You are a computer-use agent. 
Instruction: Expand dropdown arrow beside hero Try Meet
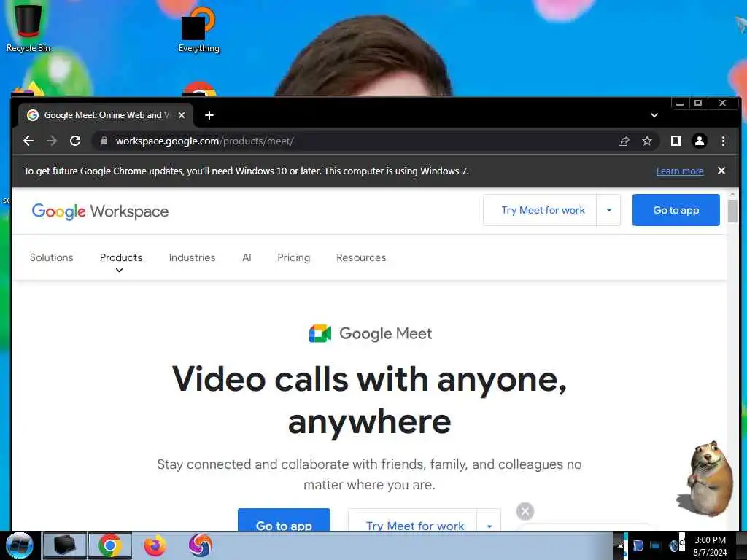(489, 521)
